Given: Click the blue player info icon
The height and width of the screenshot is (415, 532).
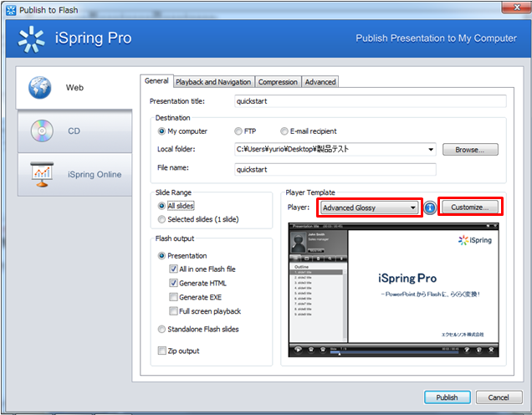Looking at the screenshot, I should (x=430, y=207).
